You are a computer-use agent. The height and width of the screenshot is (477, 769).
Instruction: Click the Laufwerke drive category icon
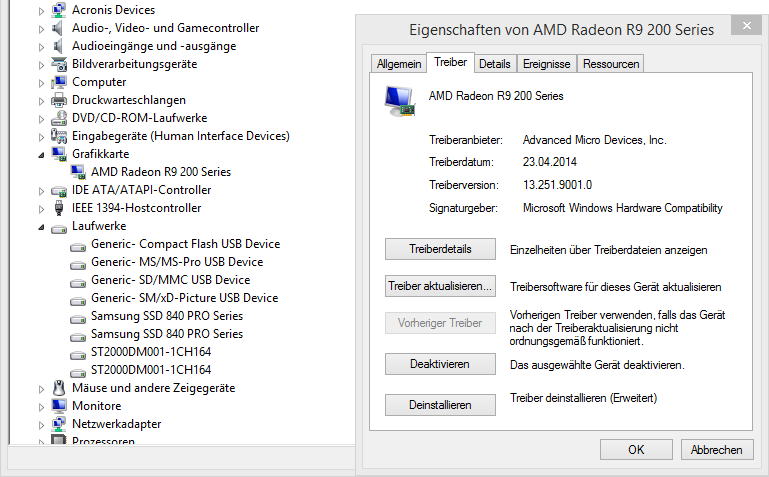pos(59,228)
